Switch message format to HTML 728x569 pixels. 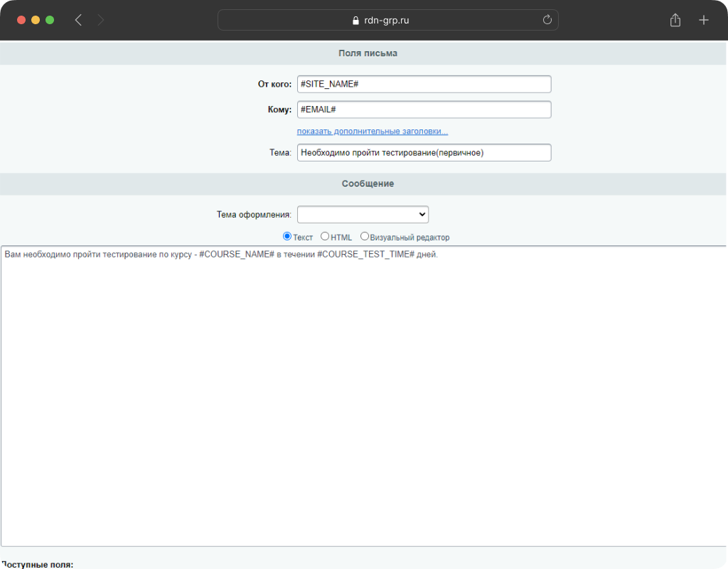click(x=325, y=237)
